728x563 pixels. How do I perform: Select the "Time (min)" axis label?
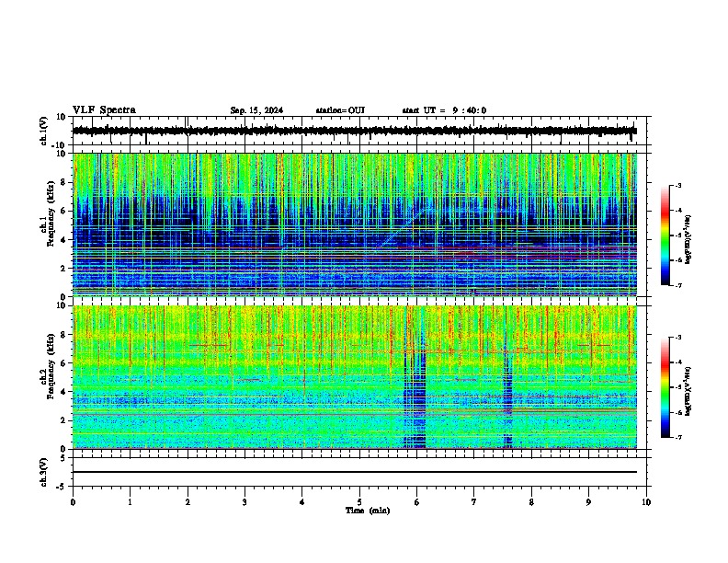click(368, 511)
